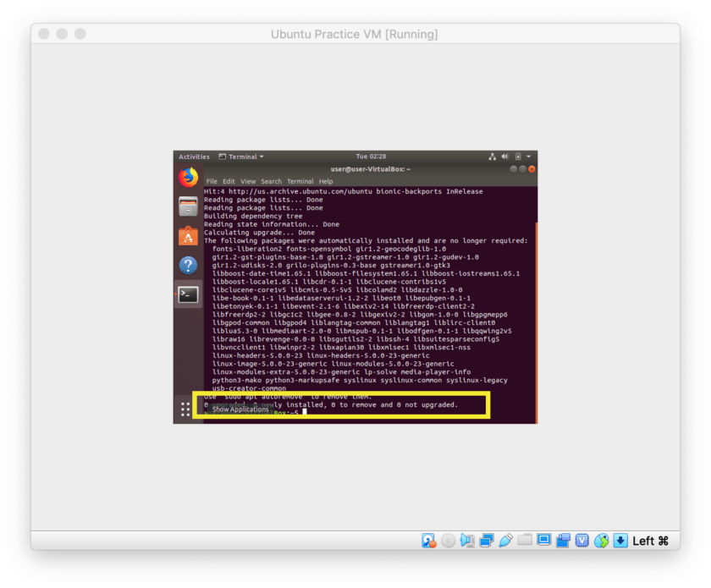Click the mouse integration indicator
Screen dimensions: 711x588
[x=601, y=541]
